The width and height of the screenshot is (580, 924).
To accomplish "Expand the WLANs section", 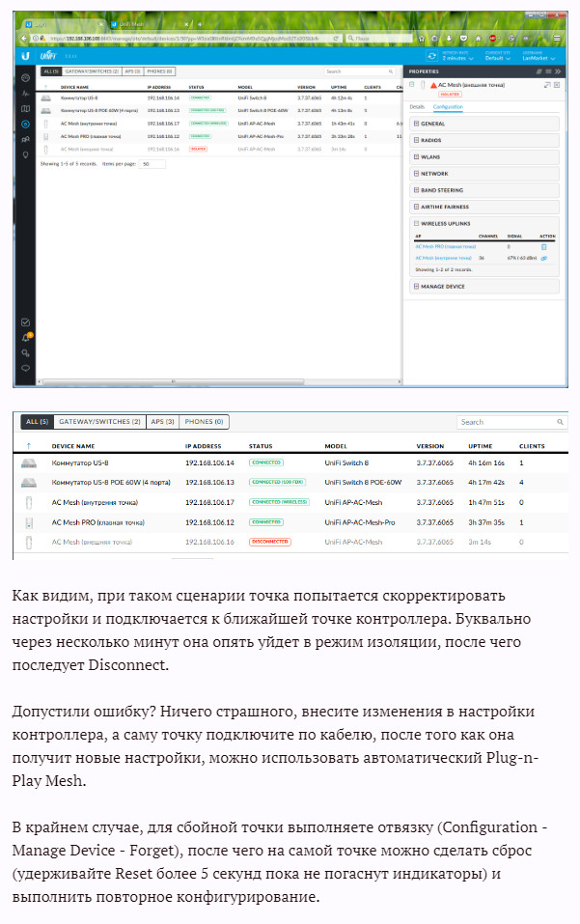I will coord(484,156).
